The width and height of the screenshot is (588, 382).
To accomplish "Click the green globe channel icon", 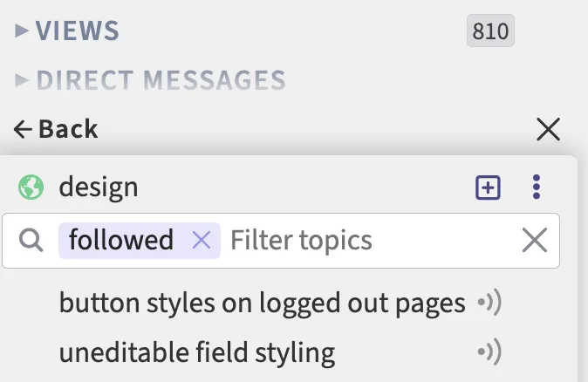I will click(x=31, y=187).
